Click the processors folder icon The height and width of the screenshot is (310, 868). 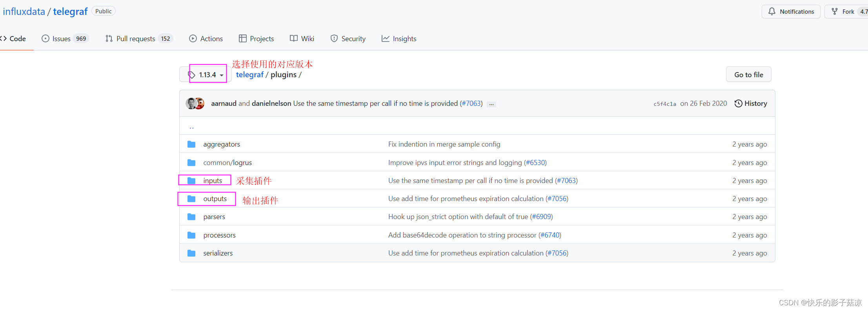pos(191,235)
